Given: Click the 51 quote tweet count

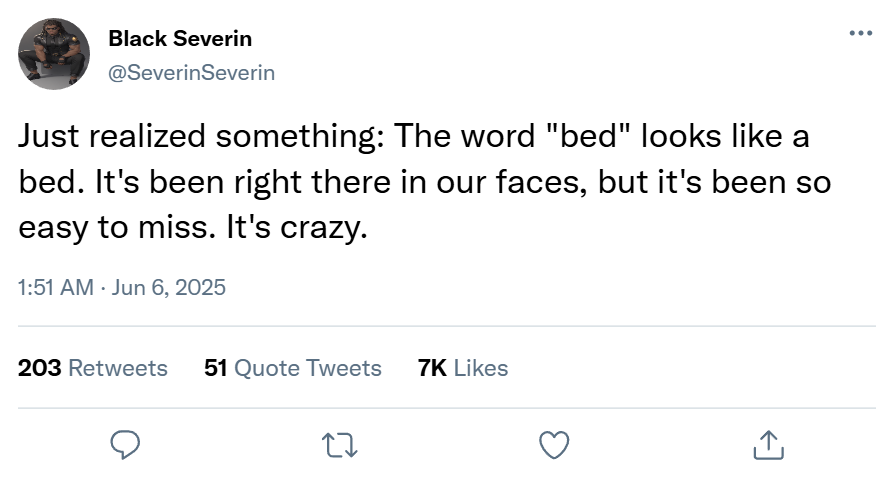Looking at the screenshot, I should (215, 368).
